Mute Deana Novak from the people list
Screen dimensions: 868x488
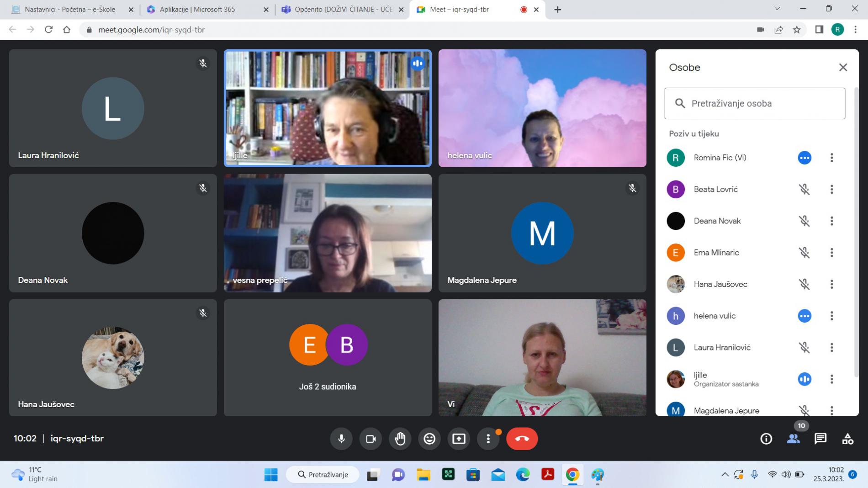pyautogui.click(x=804, y=221)
